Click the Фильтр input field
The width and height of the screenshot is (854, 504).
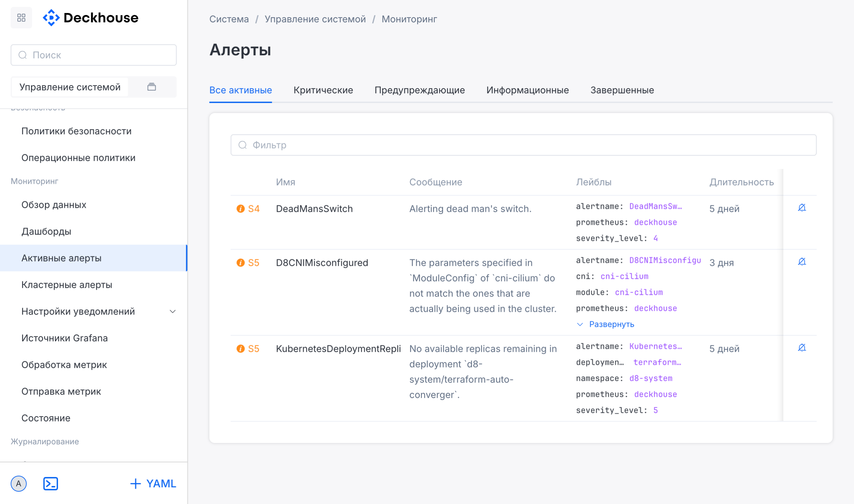(x=523, y=145)
